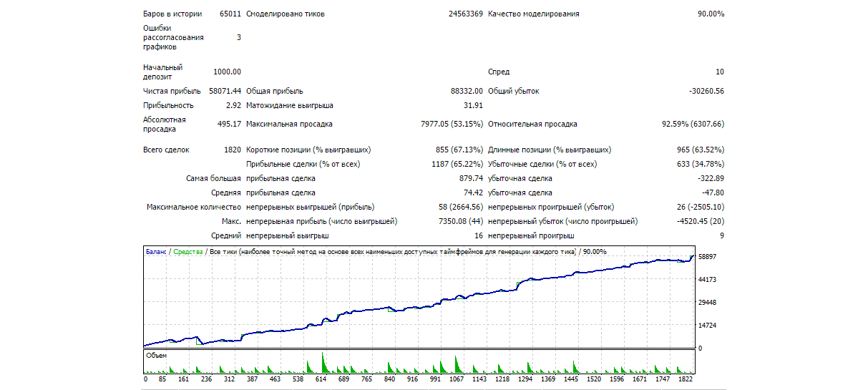Click the 'Максимальная просадка' label

pos(289,124)
